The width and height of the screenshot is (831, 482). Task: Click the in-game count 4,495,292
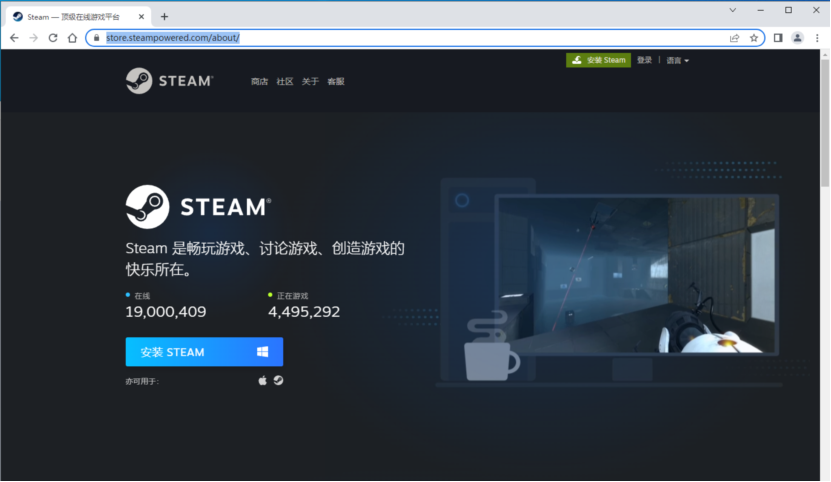click(304, 311)
